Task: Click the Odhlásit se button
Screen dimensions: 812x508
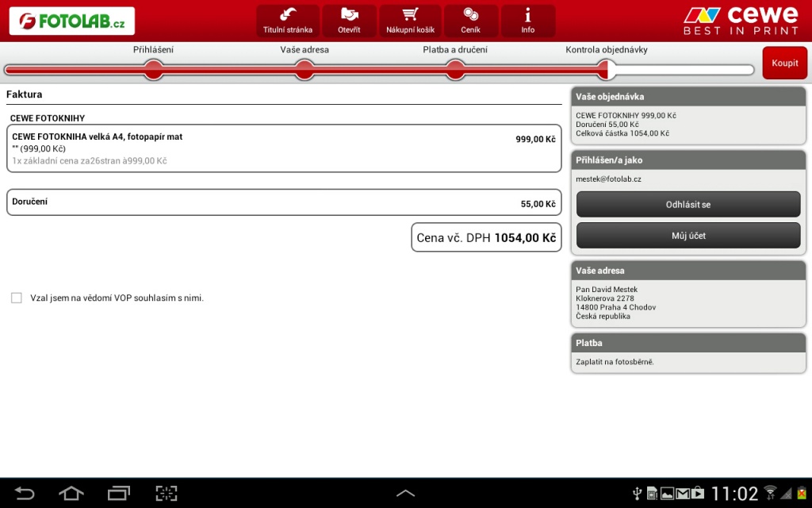Action: (688, 204)
